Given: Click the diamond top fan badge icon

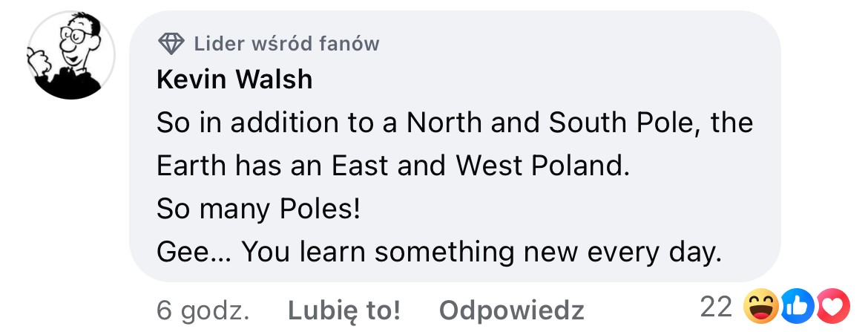Looking at the screenshot, I should (171, 44).
